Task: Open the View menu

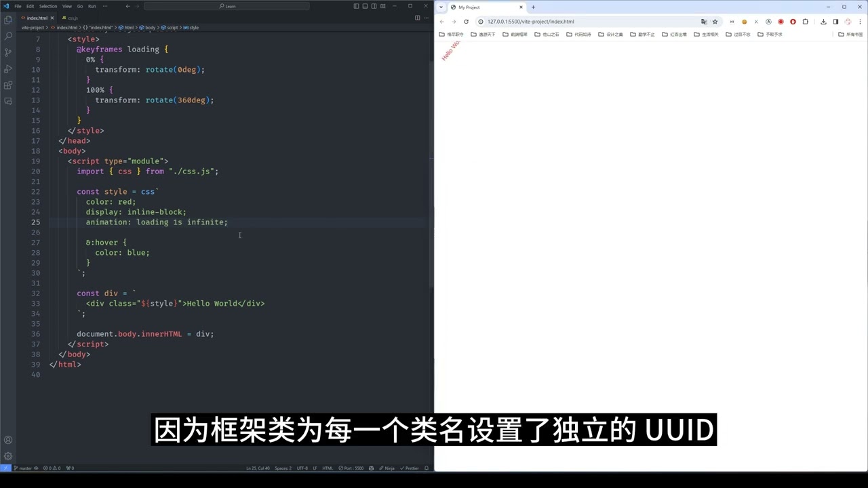Action: click(x=67, y=6)
